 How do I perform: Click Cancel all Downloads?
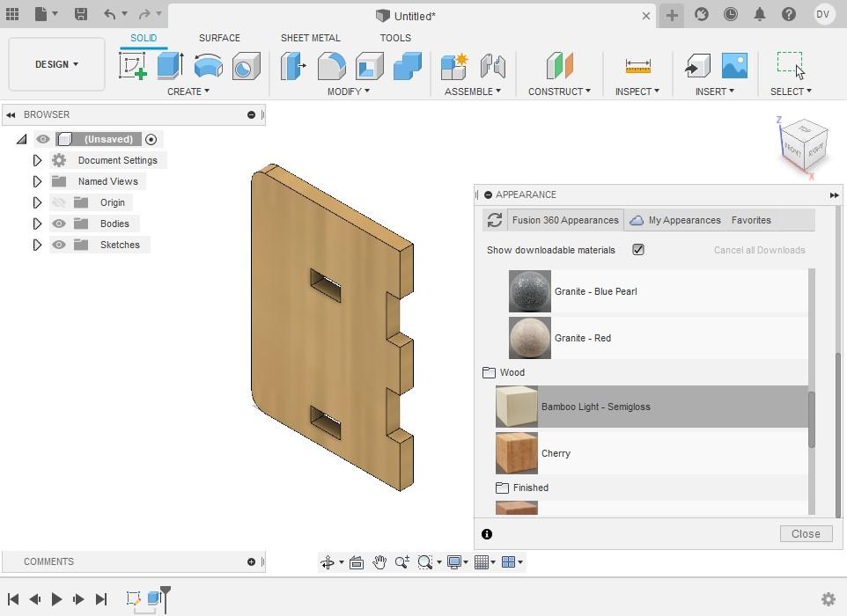click(x=760, y=250)
